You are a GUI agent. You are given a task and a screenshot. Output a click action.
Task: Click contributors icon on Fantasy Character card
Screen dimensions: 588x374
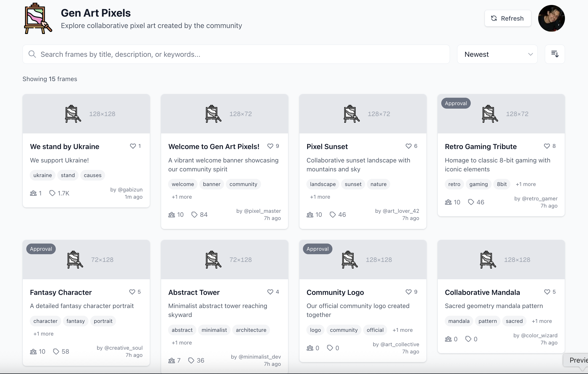tap(33, 351)
